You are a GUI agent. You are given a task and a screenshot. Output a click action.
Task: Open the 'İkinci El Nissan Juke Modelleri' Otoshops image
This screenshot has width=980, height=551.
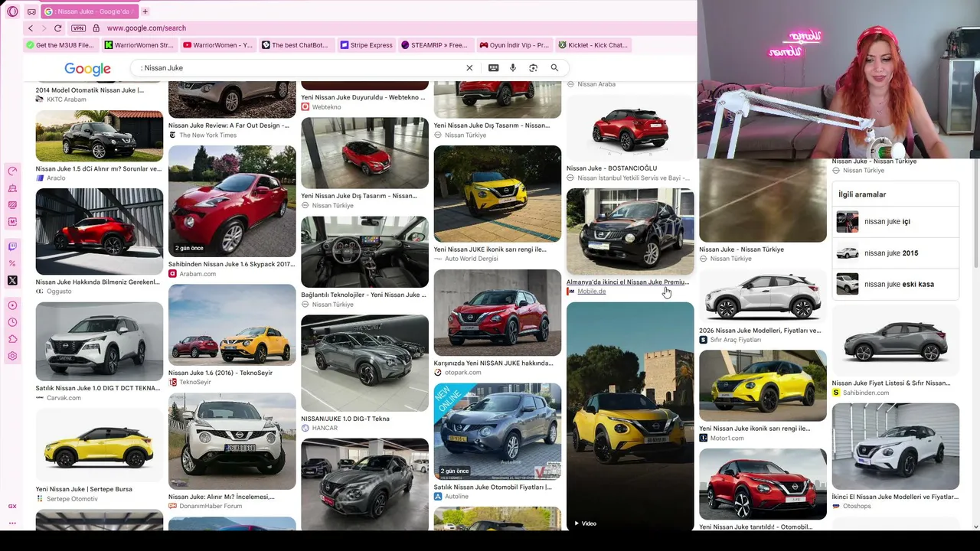(895, 446)
